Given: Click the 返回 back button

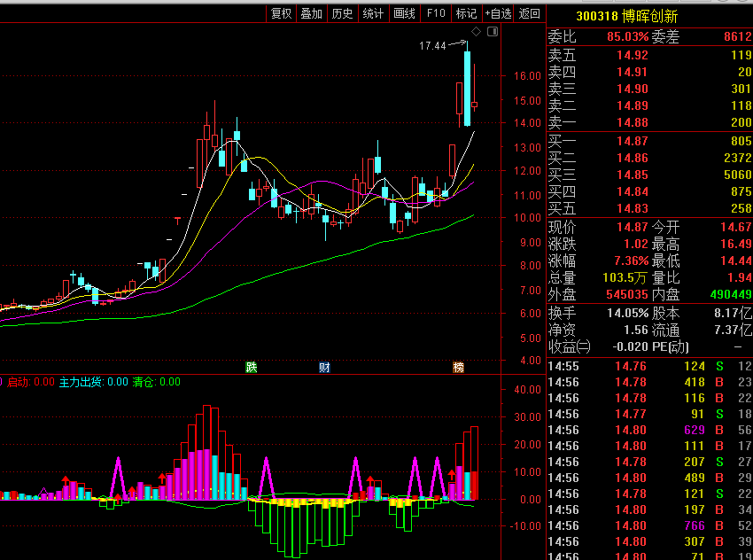Looking at the screenshot, I should tap(530, 13).
